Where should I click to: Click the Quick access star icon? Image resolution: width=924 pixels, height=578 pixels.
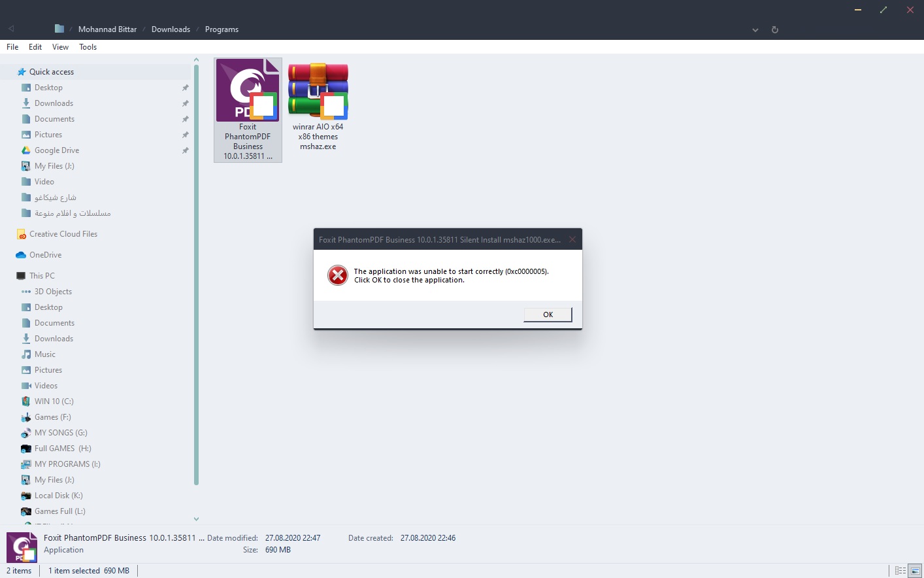click(22, 72)
